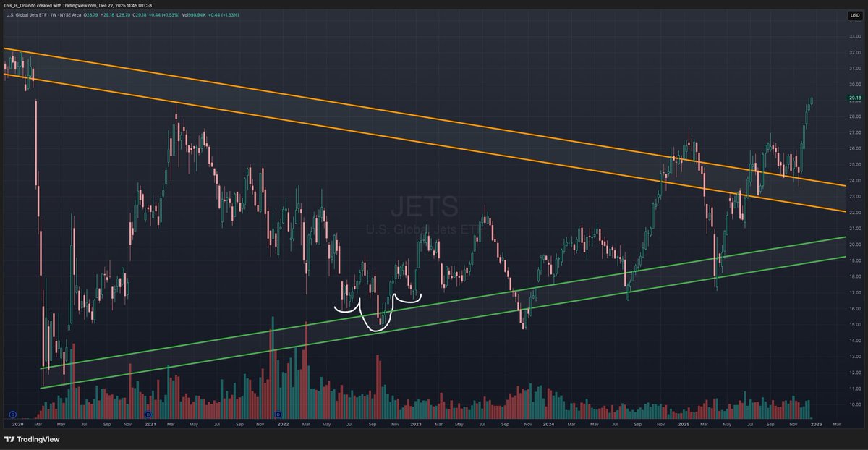Image resolution: width=868 pixels, height=450 pixels.
Task: Click the 1W interval in the legend
Action: click(54, 15)
